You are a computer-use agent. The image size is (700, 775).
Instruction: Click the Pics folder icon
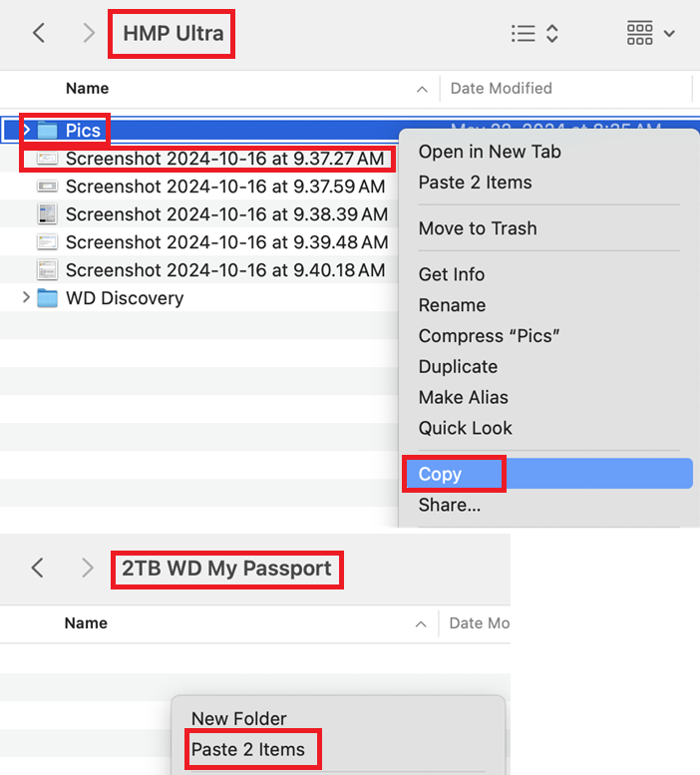tap(48, 130)
